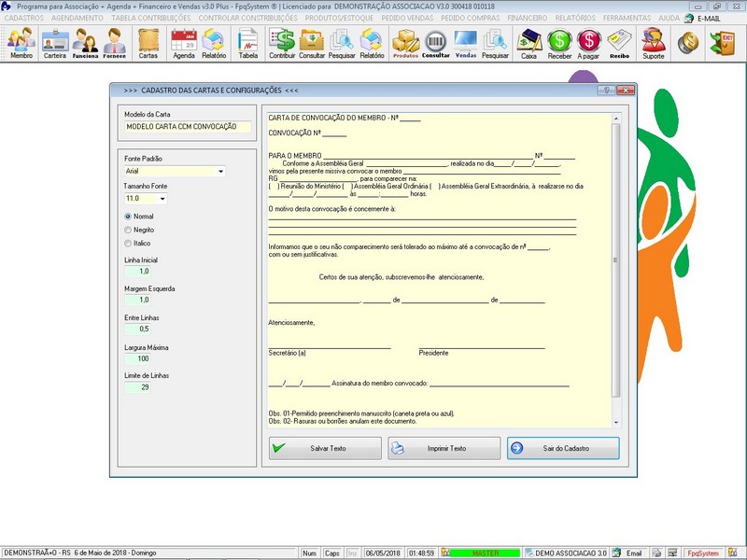Screen dimensions: 747x560
Task: Click the green MASTER status indicator
Action: (485, 553)
